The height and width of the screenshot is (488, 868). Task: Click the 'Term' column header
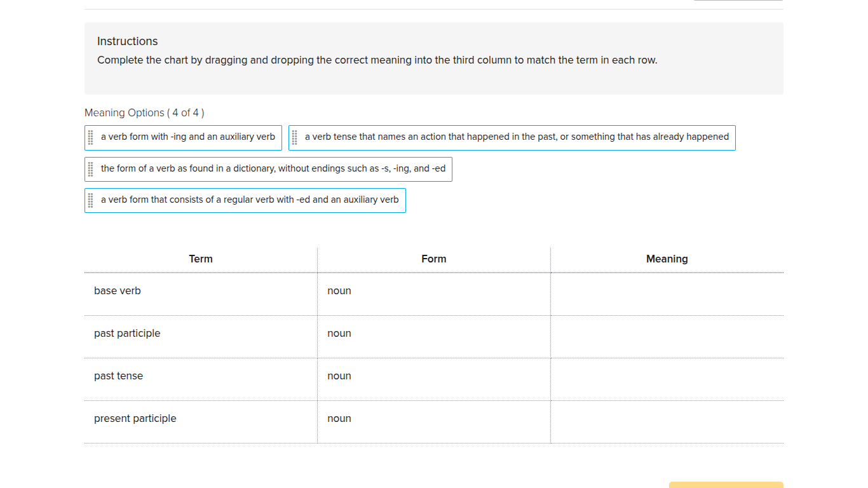click(201, 259)
